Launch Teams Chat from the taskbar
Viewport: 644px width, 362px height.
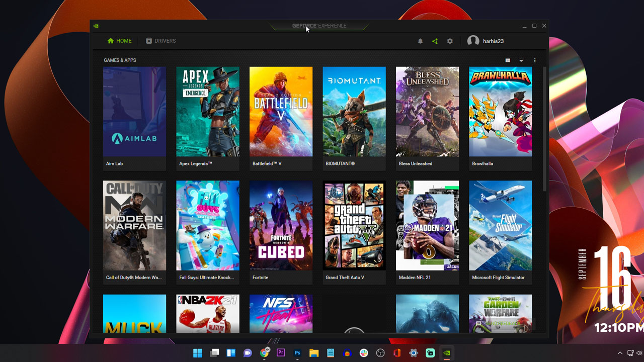pyautogui.click(x=248, y=353)
